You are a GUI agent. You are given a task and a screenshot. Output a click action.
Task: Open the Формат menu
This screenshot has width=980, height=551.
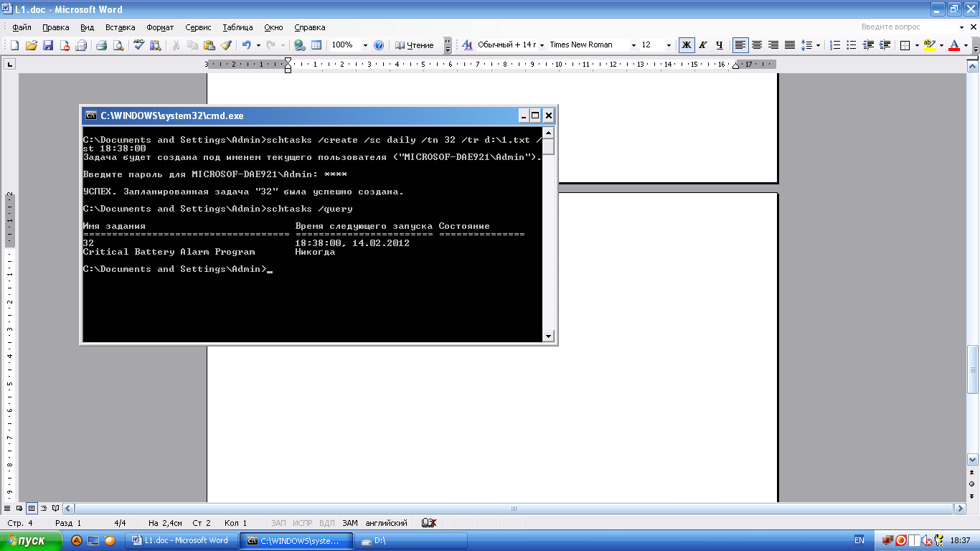tap(160, 27)
